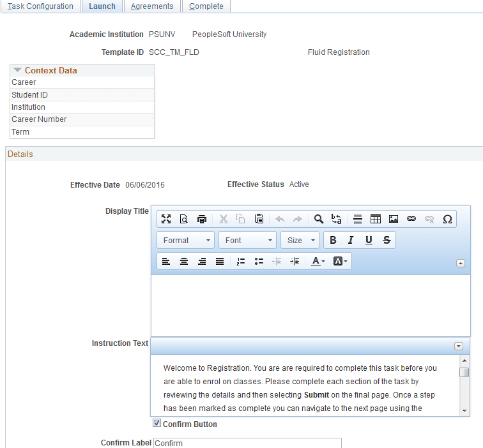Open the Format dropdown
This screenshot has height=448, width=483.
click(185, 240)
